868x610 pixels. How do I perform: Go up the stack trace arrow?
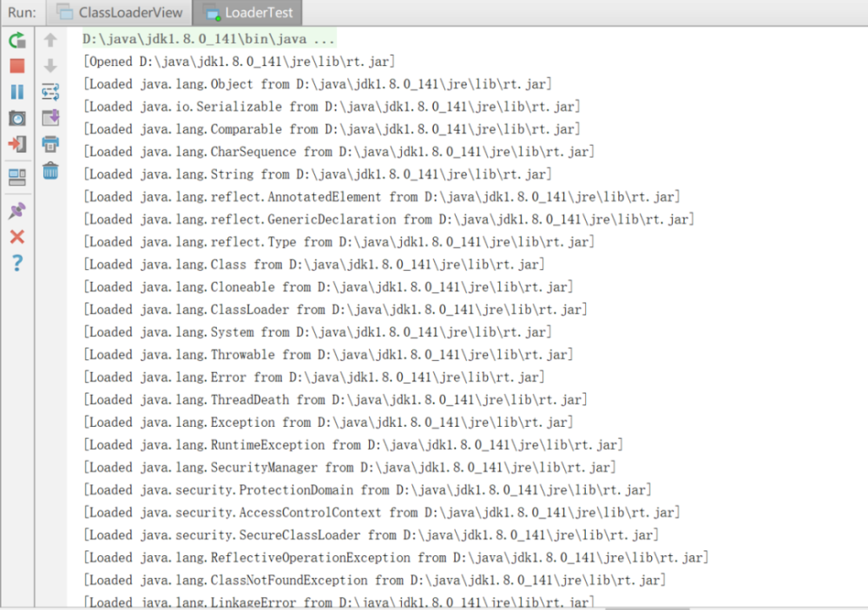pos(50,40)
